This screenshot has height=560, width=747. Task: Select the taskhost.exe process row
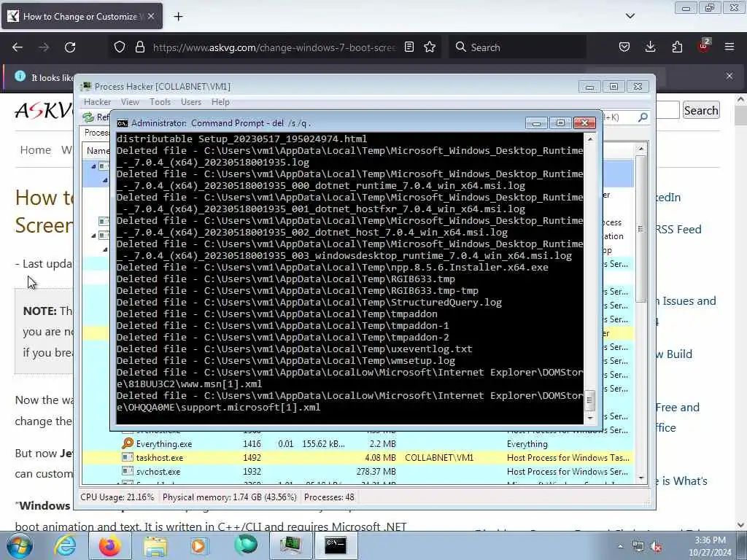point(357,458)
